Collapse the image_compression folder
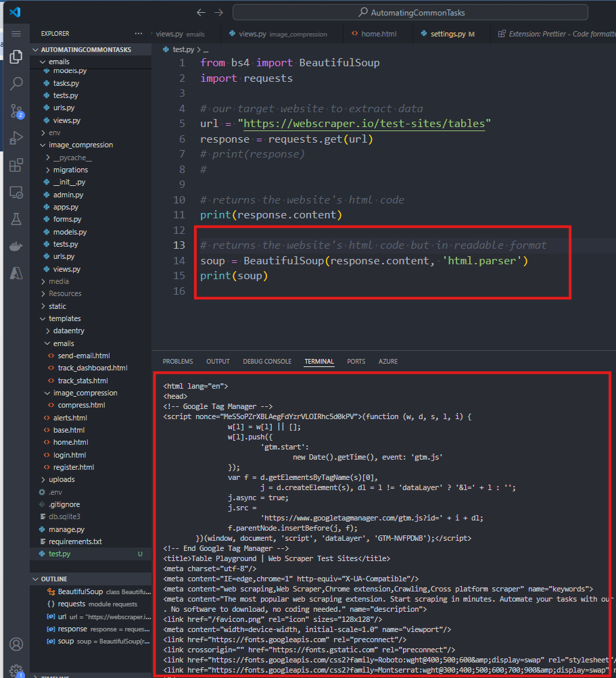 click(x=91, y=145)
